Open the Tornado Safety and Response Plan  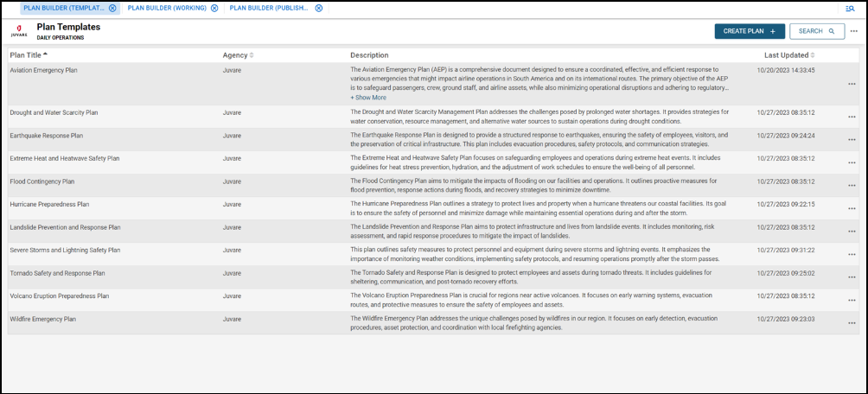coord(57,273)
